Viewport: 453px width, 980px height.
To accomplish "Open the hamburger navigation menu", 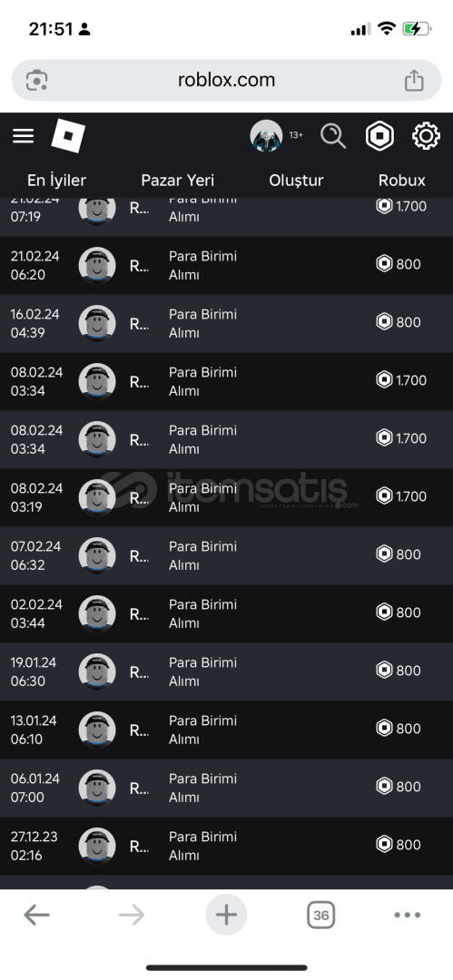I will coord(24,135).
